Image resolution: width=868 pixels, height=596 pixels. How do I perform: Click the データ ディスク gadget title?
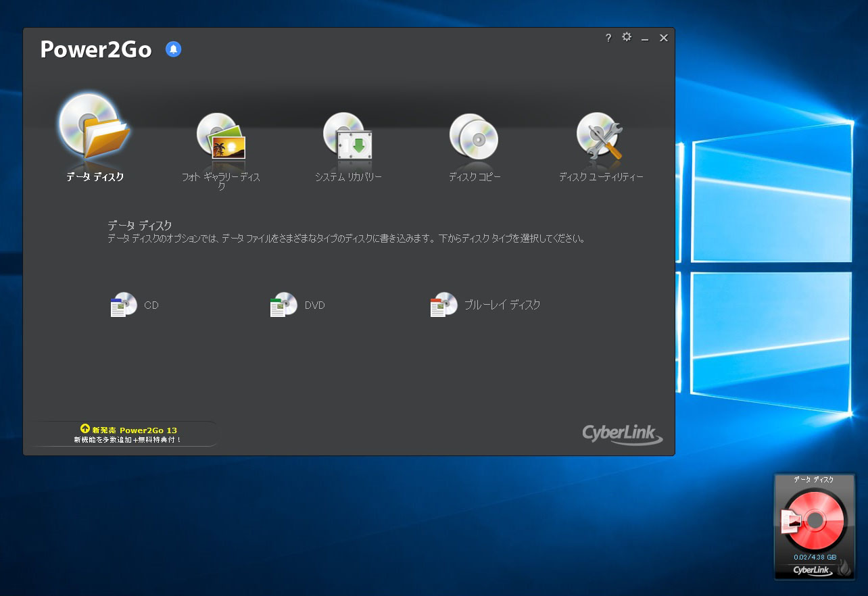point(814,479)
